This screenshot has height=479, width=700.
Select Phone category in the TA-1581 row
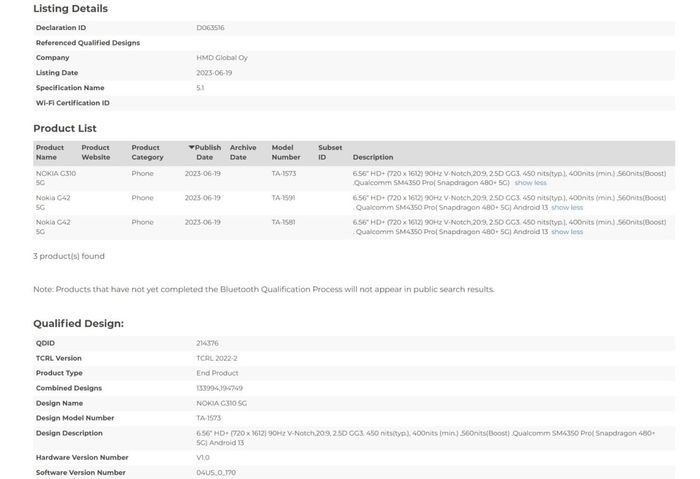coord(142,222)
